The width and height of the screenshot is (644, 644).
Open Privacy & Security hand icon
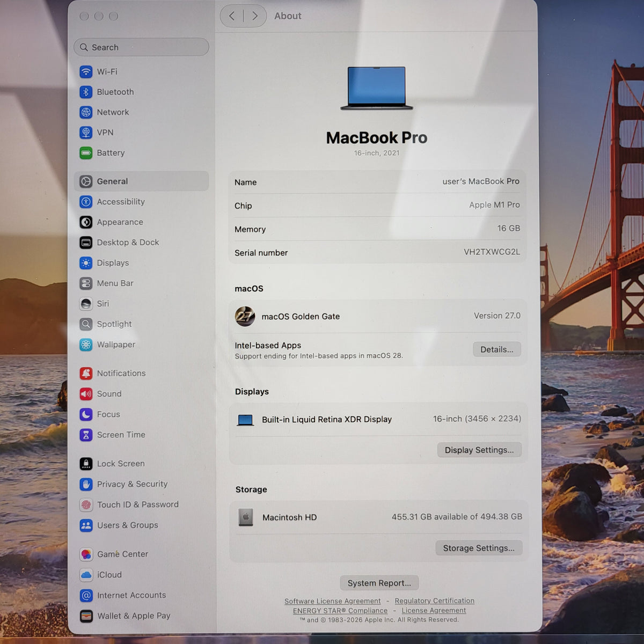click(86, 484)
